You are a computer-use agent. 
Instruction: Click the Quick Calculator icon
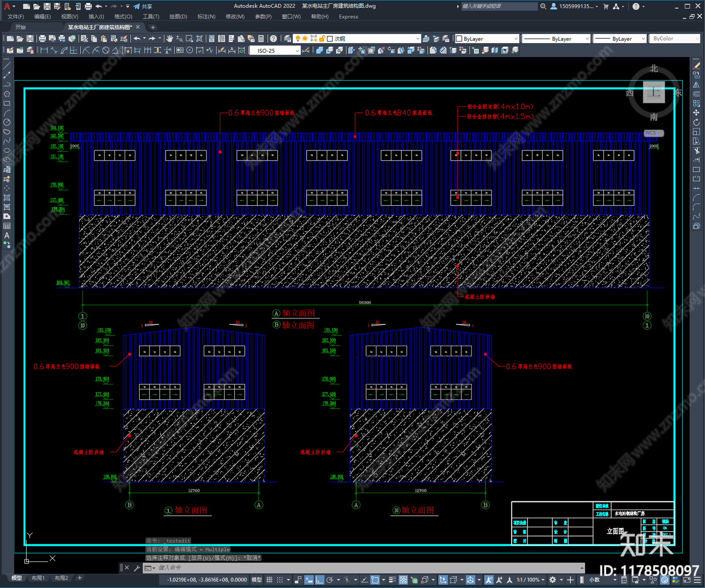(261, 39)
